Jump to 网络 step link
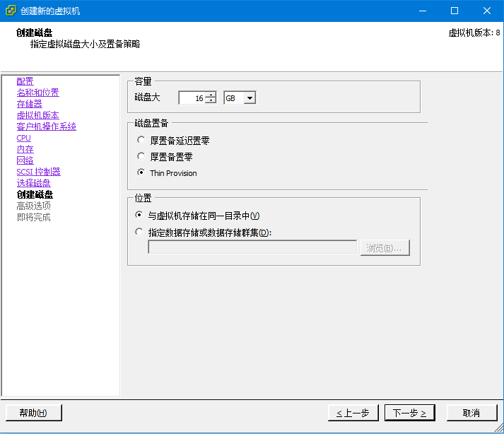The height and width of the screenshot is (434, 504). pos(25,160)
